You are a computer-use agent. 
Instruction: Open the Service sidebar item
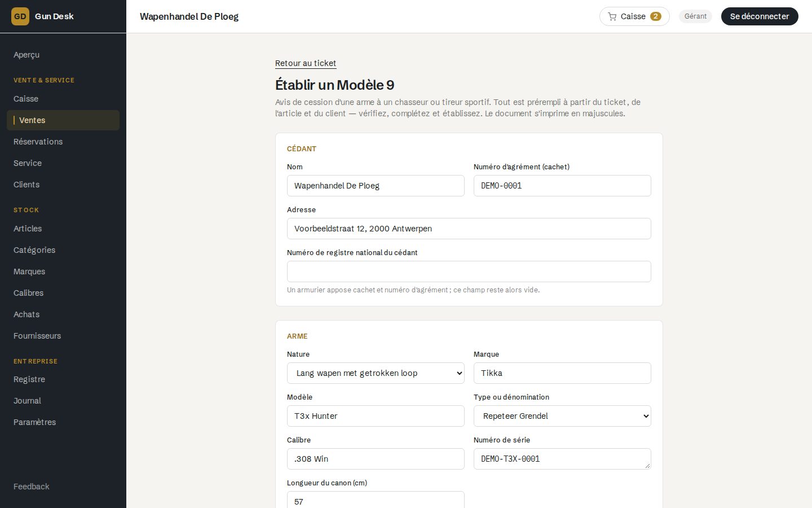(63, 163)
